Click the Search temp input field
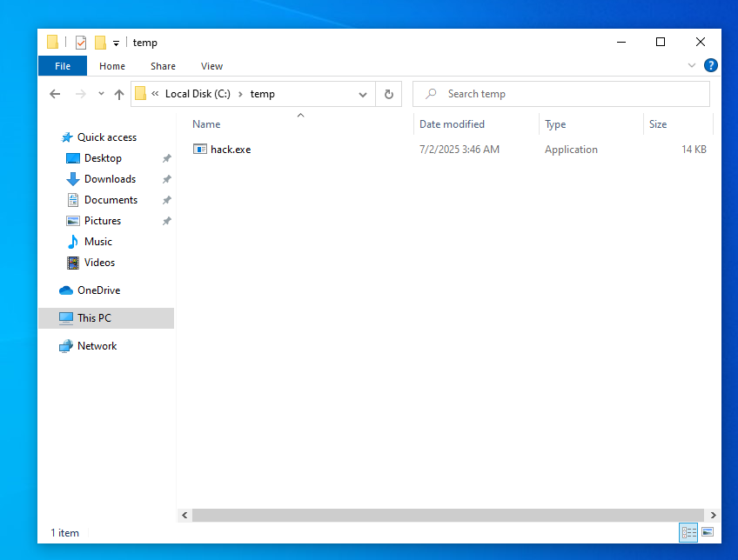Image resolution: width=738 pixels, height=560 pixels. 561,94
